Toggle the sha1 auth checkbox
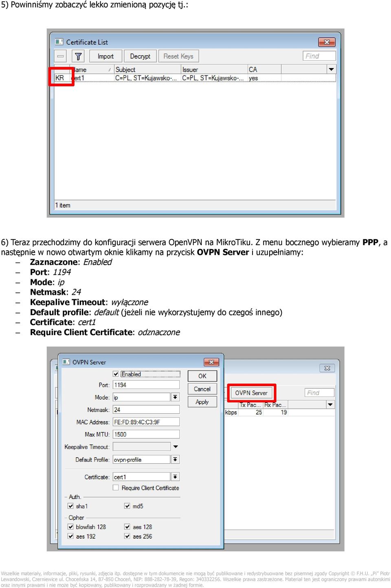Screen dimensions: 391x588 pyautogui.click(x=70, y=506)
